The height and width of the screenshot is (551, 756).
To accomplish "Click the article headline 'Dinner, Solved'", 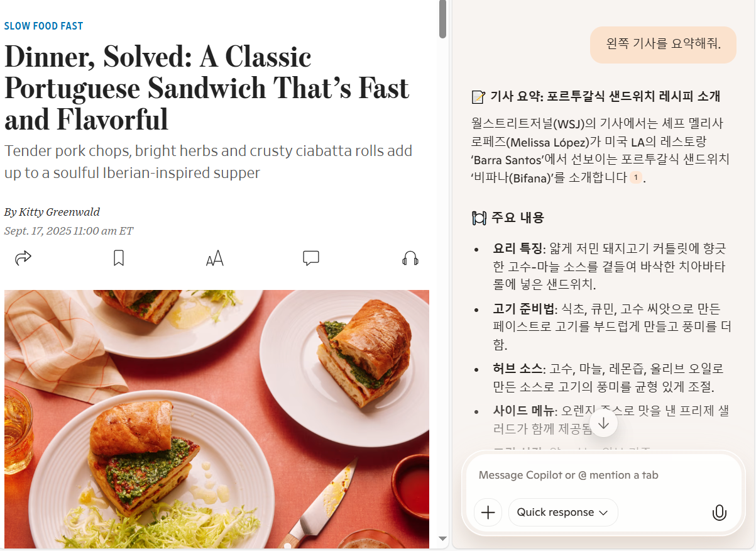I will 207,88.
